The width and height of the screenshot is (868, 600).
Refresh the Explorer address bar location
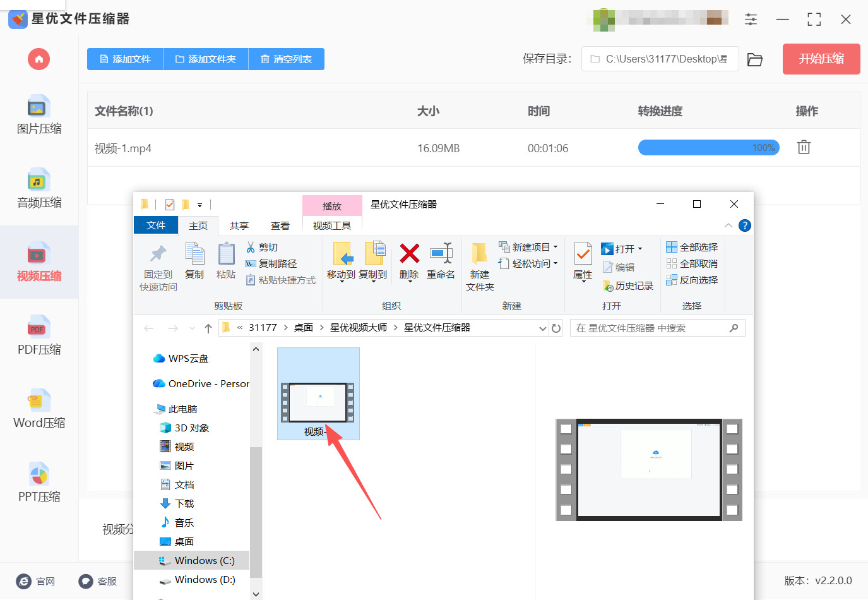point(556,328)
